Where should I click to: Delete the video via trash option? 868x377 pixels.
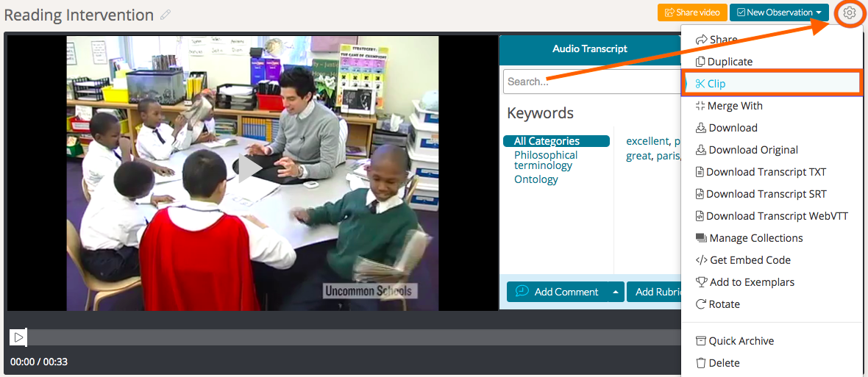point(724,363)
